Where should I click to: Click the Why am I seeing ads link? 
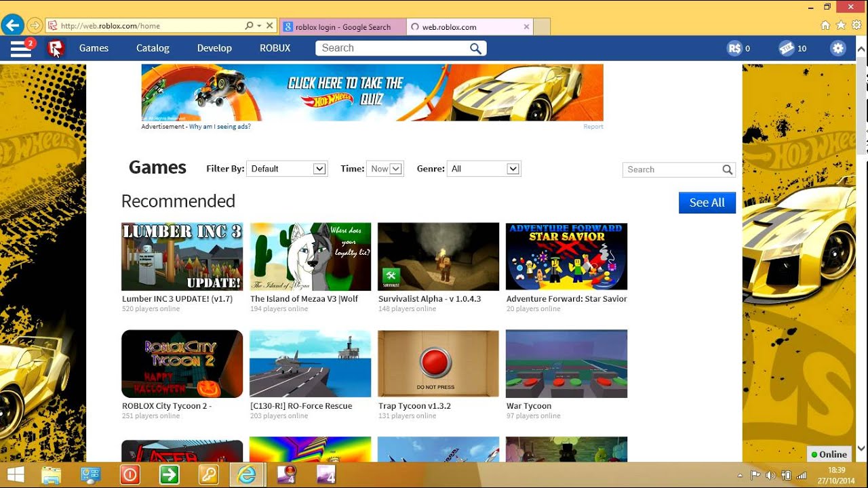[x=220, y=127]
